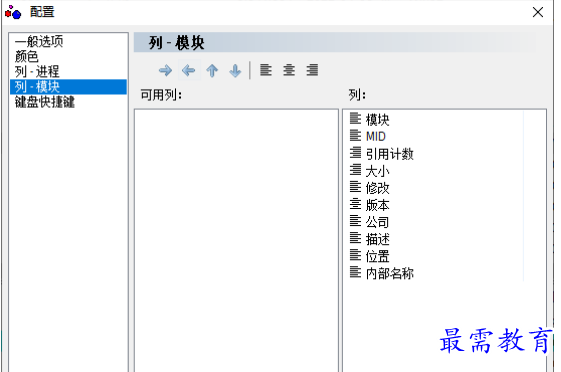Click the alignment icon beside 描述
Screen dimensions: 561x372
pos(355,238)
